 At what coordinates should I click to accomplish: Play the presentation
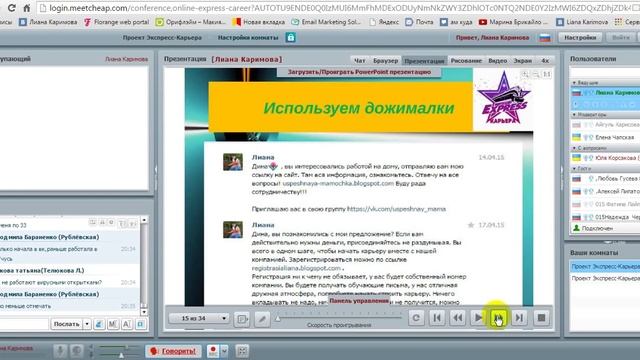(478, 318)
